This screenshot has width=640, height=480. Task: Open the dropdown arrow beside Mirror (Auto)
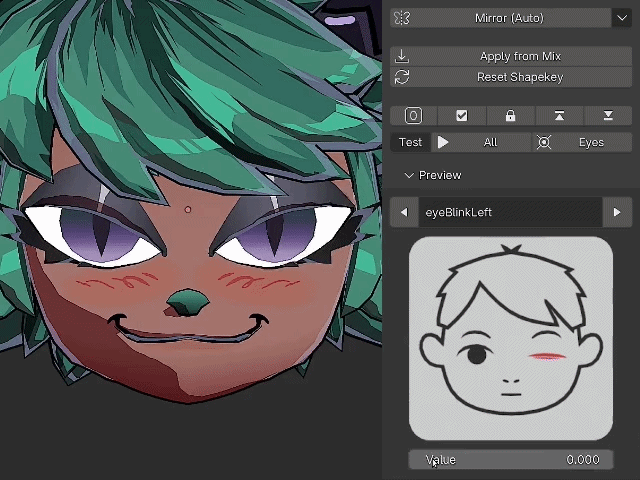click(622, 18)
